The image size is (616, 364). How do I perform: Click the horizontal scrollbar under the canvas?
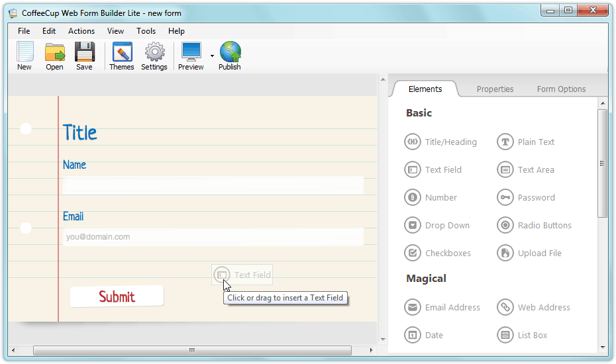click(x=192, y=350)
